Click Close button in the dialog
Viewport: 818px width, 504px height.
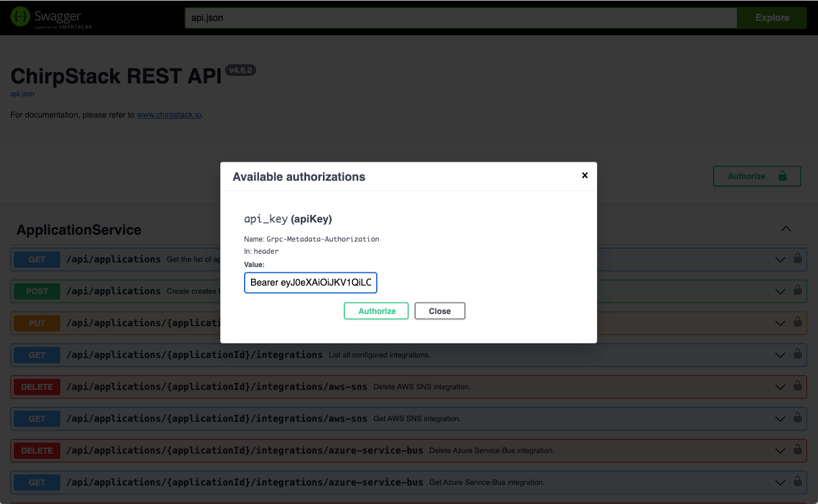(440, 311)
